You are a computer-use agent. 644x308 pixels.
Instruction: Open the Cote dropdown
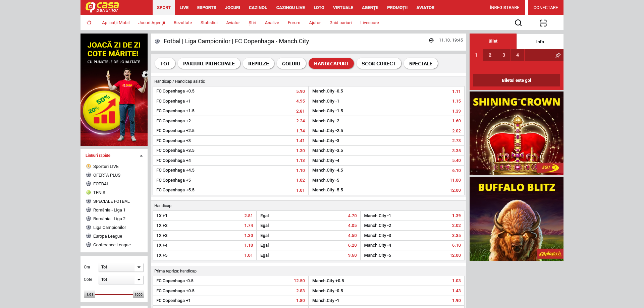121,280
